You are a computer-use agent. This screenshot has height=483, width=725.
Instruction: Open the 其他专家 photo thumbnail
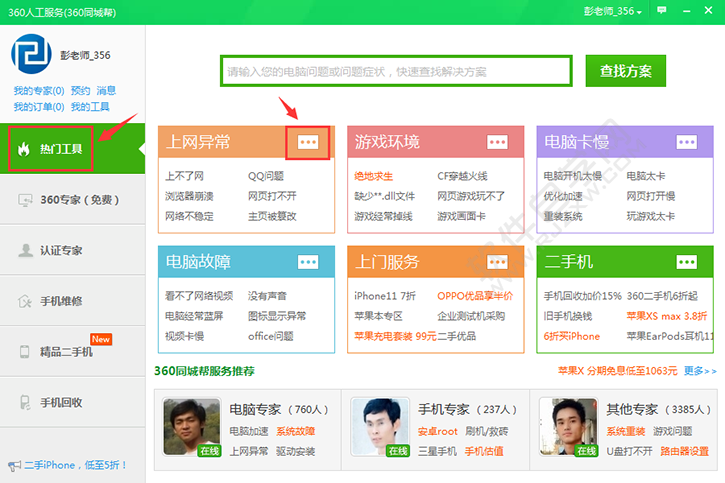pyautogui.click(x=569, y=427)
